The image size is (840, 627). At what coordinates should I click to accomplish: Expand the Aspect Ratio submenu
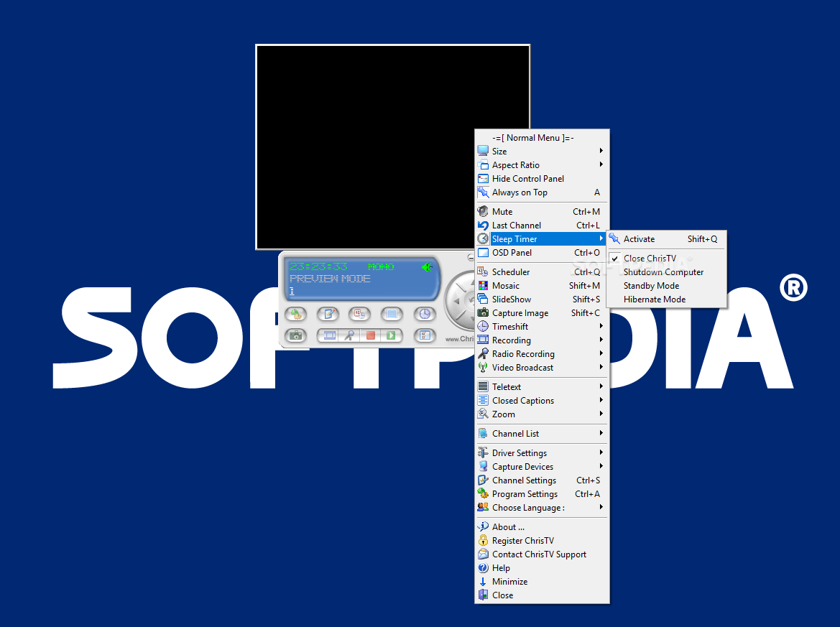tap(542, 165)
